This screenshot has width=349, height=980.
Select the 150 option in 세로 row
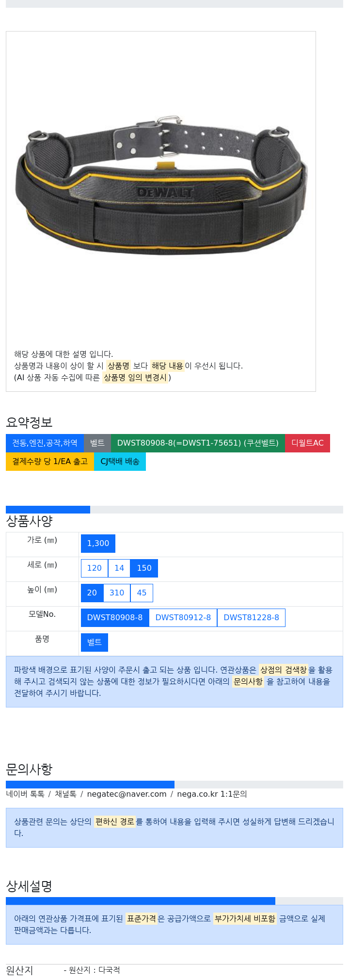point(144,568)
